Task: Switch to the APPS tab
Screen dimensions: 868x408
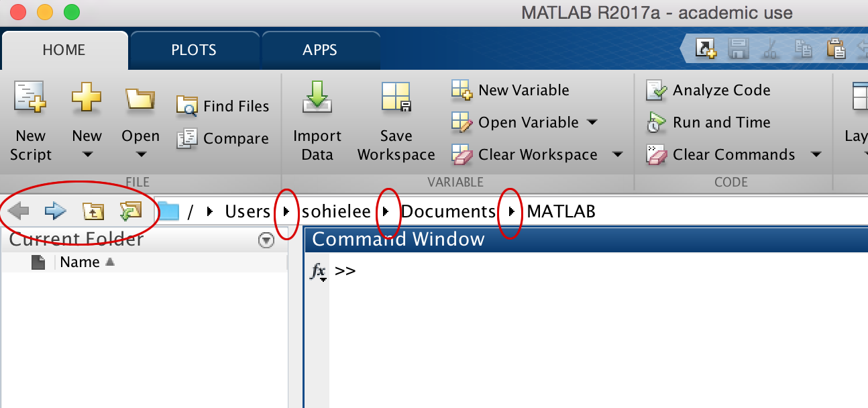Action: (320, 49)
